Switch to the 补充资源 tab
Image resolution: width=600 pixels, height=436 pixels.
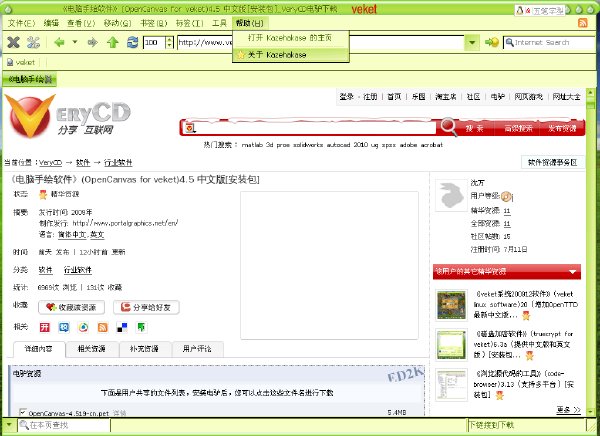click(x=144, y=349)
